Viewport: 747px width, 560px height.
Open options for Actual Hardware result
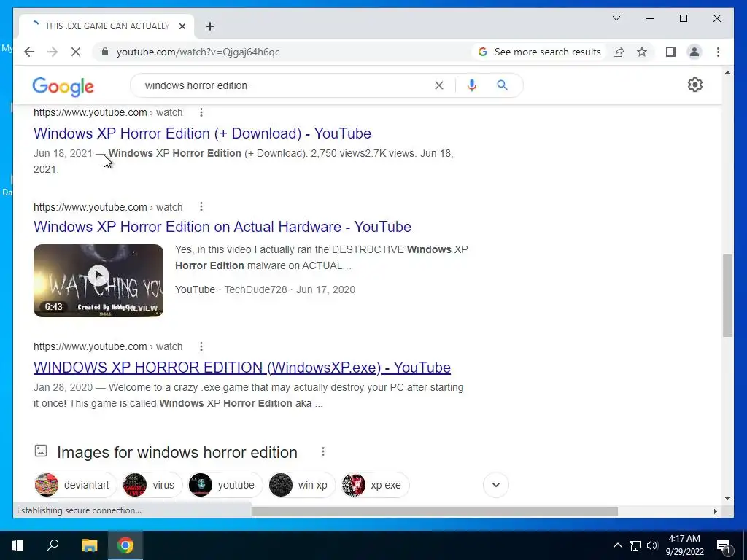click(201, 206)
